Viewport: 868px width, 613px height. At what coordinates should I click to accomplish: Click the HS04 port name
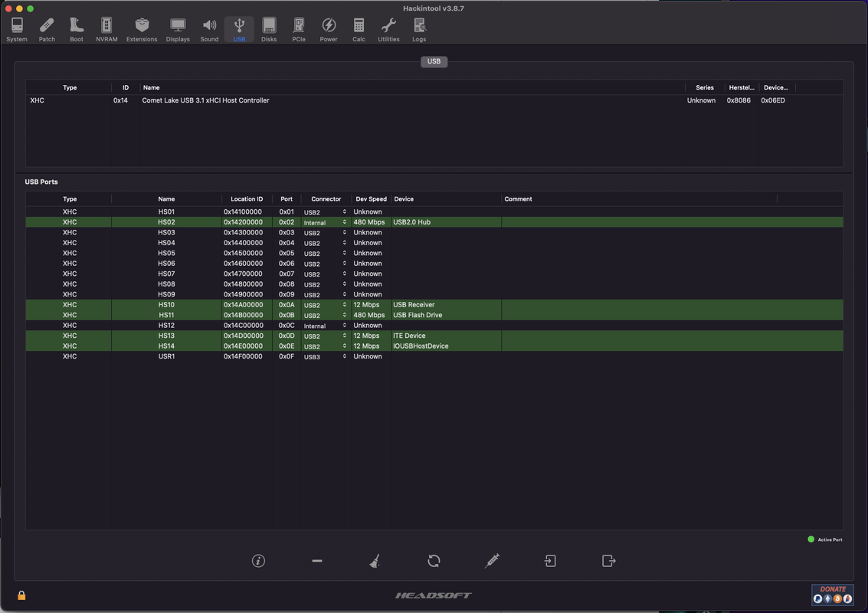pyautogui.click(x=166, y=243)
